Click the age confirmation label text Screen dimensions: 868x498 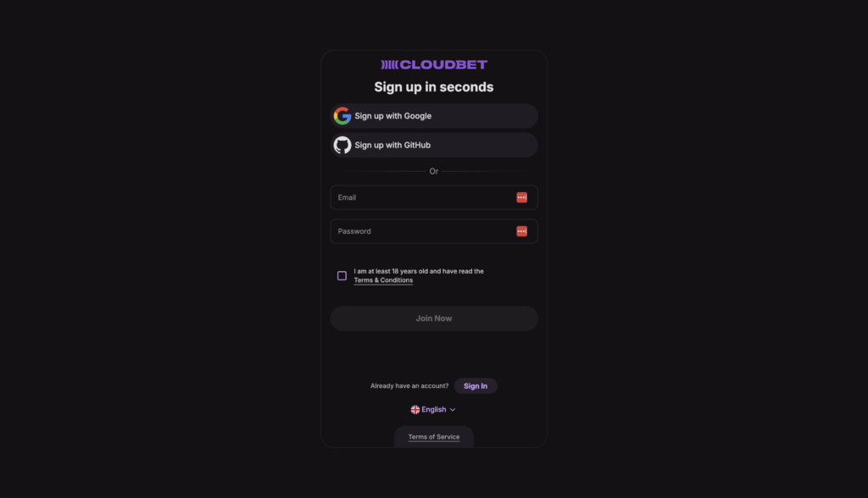coord(419,275)
